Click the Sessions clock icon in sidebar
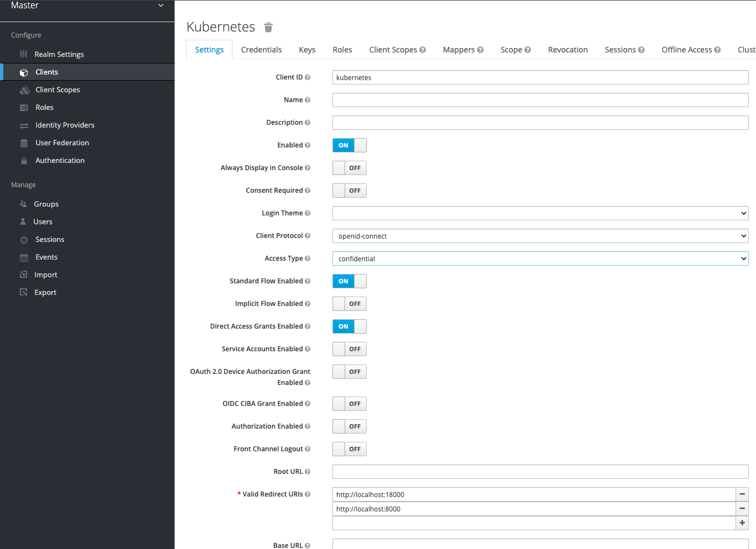The image size is (756, 549). tap(24, 240)
